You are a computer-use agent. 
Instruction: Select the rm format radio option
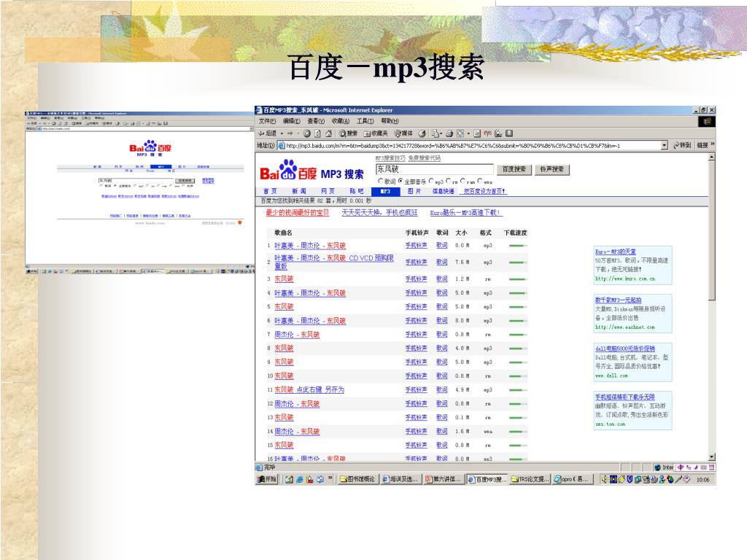coord(449,182)
